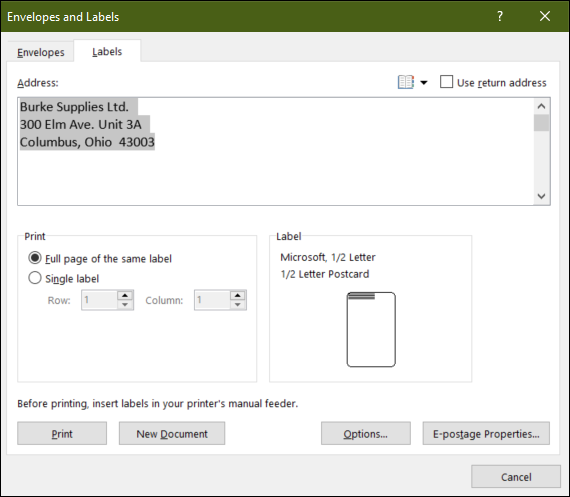Enable Use return address checkbox

click(446, 82)
